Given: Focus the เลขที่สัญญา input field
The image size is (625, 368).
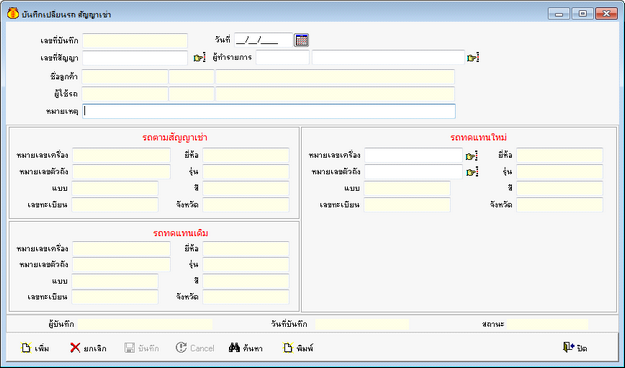Looking at the screenshot, I should (x=135, y=58).
